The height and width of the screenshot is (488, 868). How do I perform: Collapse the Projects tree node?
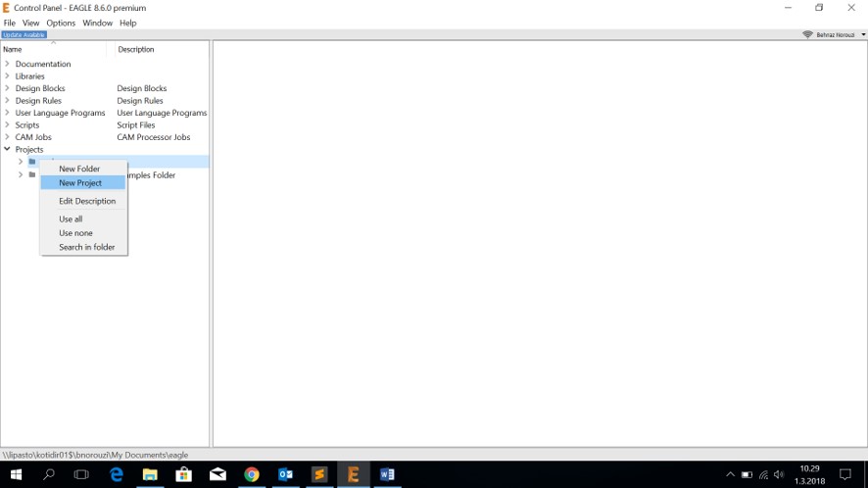pyautogui.click(x=7, y=149)
